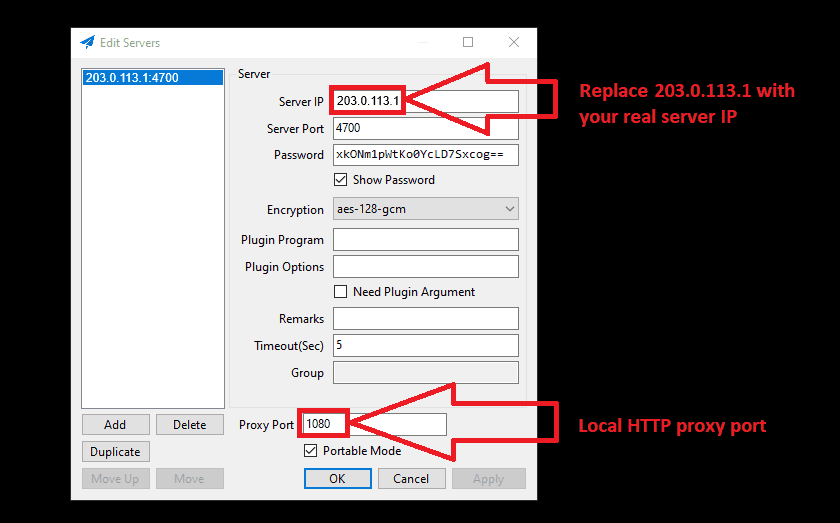The height and width of the screenshot is (523, 840).
Task: Cancel editing the servers
Action: coord(411,479)
